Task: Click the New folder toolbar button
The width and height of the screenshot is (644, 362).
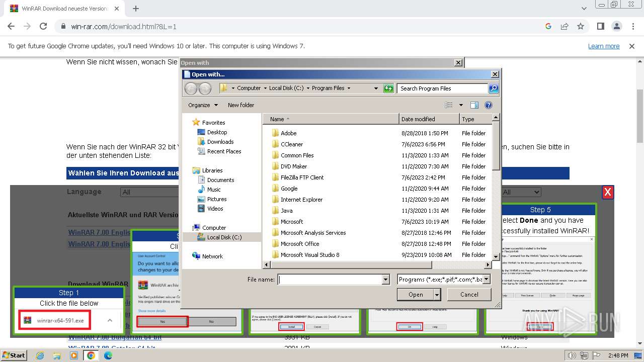Action: pos(241,105)
